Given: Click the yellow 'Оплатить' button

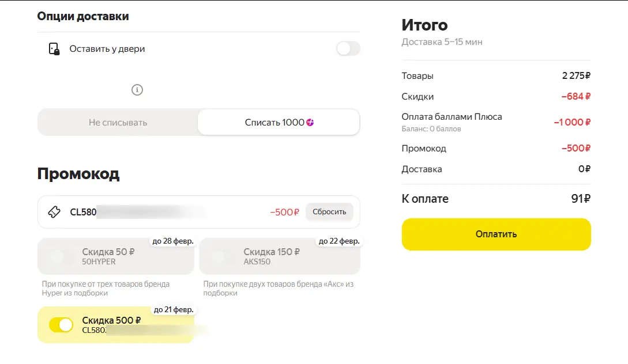Looking at the screenshot, I should [x=497, y=234].
